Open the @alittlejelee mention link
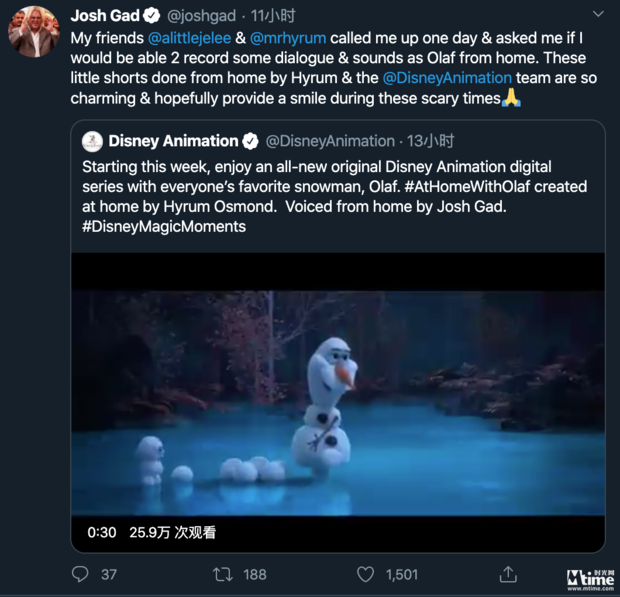This screenshot has width=620, height=597. pyautogui.click(x=189, y=38)
